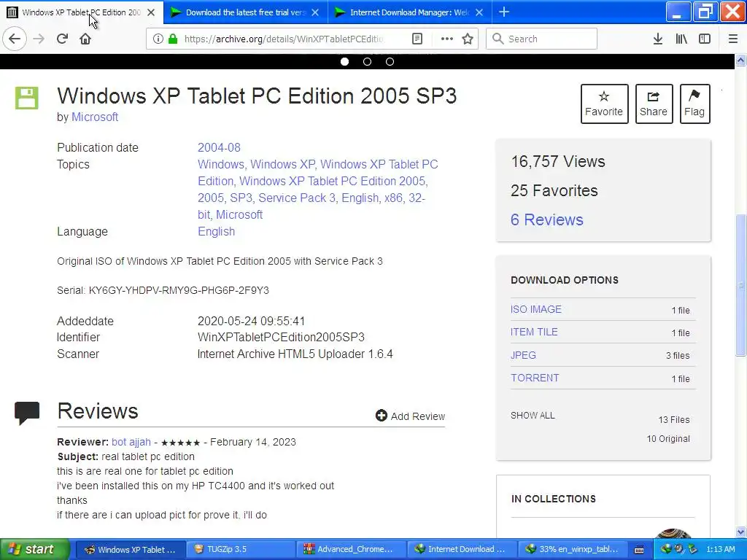The width and height of the screenshot is (747, 560).
Task: Click the archive.org URL address field
Action: click(x=284, y=39)
